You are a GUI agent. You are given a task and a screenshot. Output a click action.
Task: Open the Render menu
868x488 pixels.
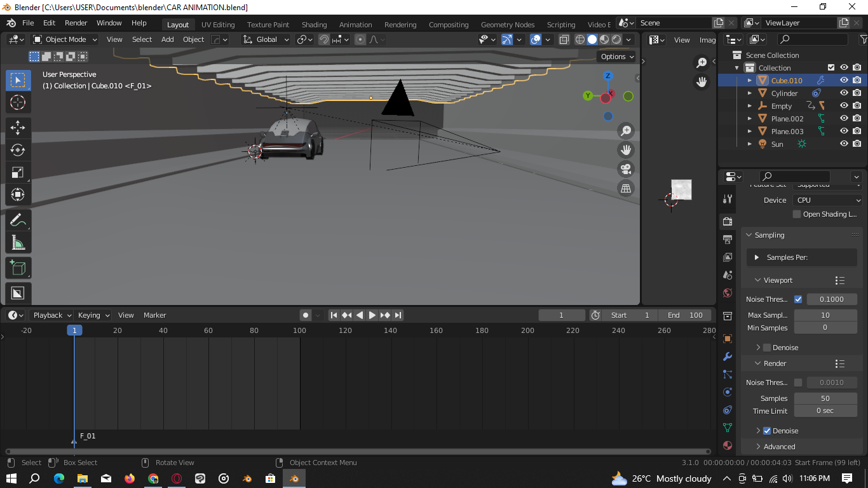[76, 23]
